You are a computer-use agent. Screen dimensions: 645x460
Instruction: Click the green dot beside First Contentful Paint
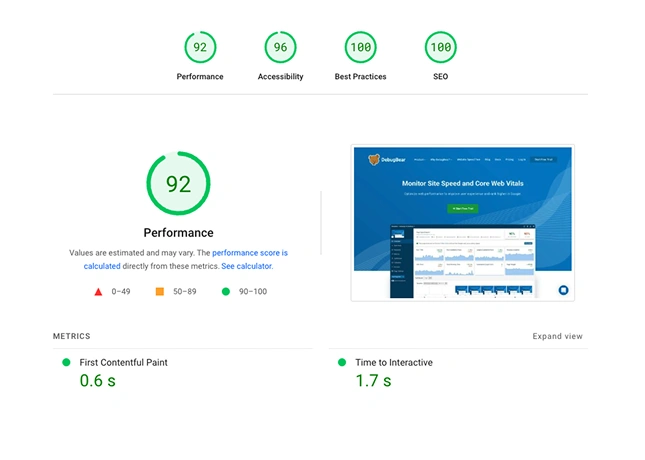point(66,362)
